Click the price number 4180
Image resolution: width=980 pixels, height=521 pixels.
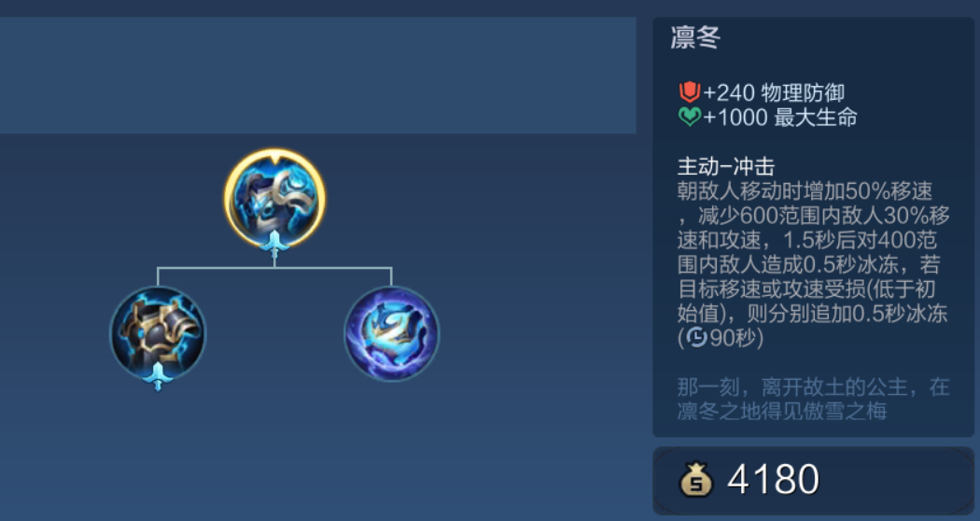click(773, 480)
